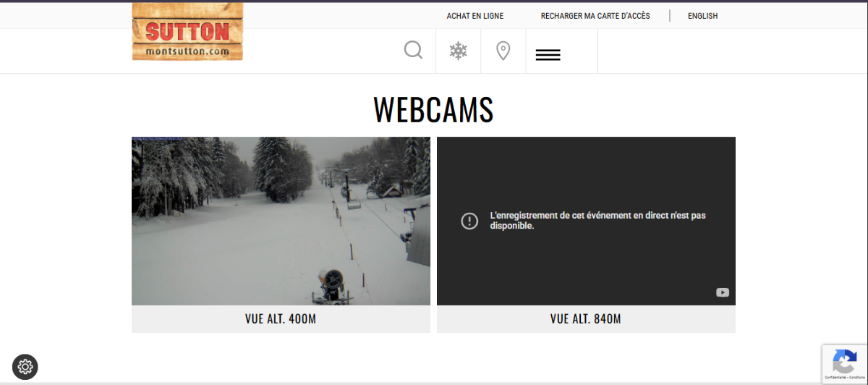The image size is (868, 385).
Task: Click the exclamation error icon in video
Action: click(x=469, y=221)
